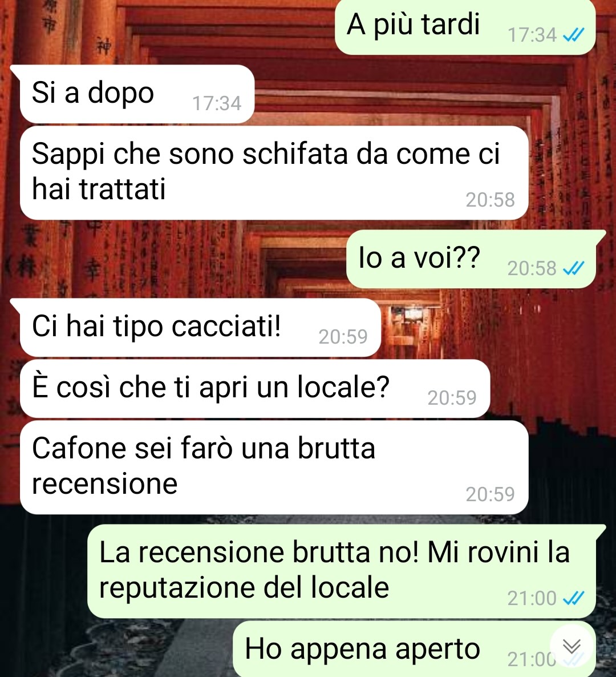Select 'Sappi che sono schifata' message

(x=274, y=173)
